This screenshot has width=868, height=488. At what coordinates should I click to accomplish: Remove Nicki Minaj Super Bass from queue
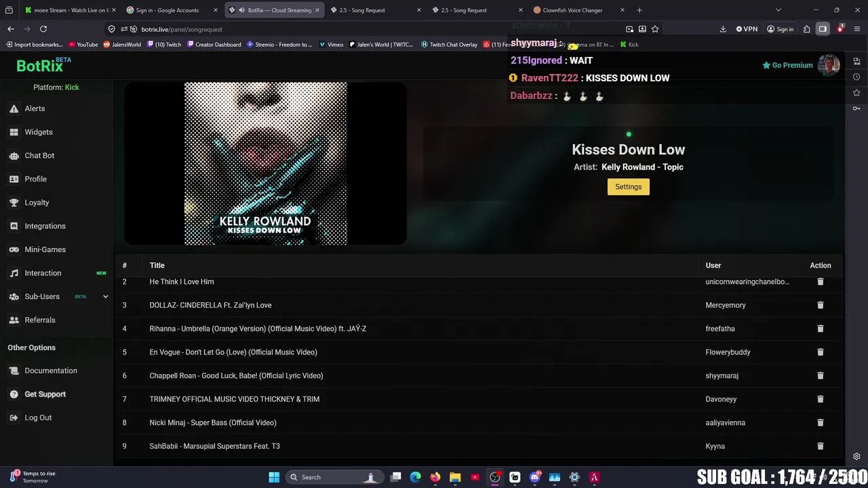click(x=820, y=422)
